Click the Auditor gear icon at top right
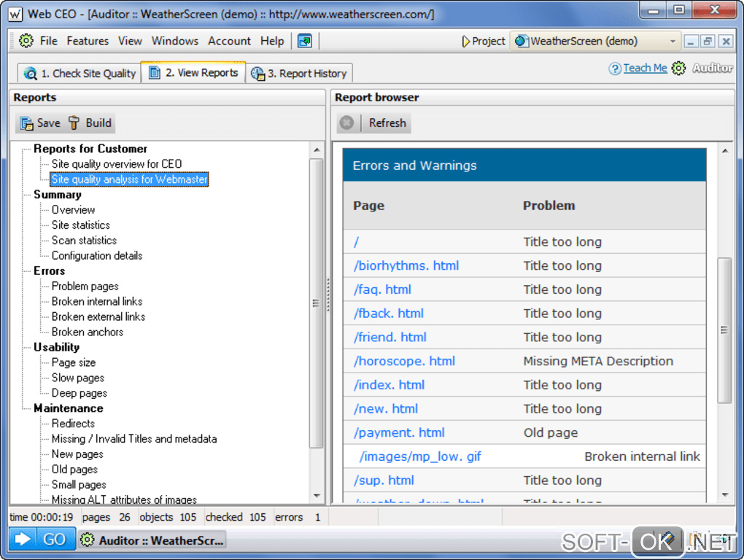This screenshot has height=560, width=744. tap(679, 69)
